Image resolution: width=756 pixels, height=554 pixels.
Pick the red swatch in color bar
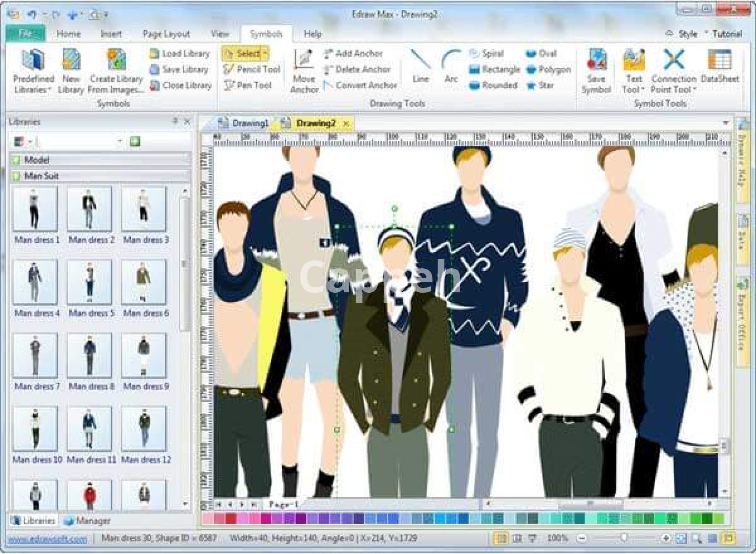pyautogui.click(x=231, y=519)
